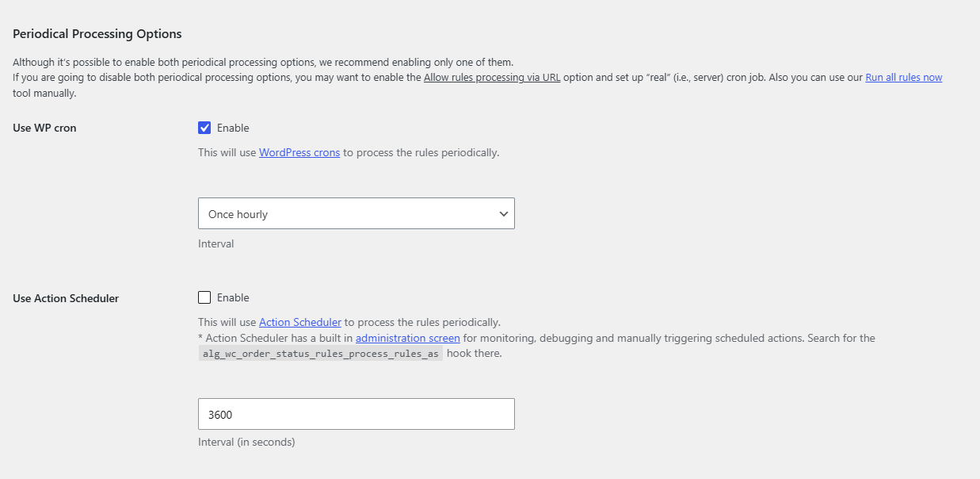Click the Interval caption below the dropdown

click(216, 243)
